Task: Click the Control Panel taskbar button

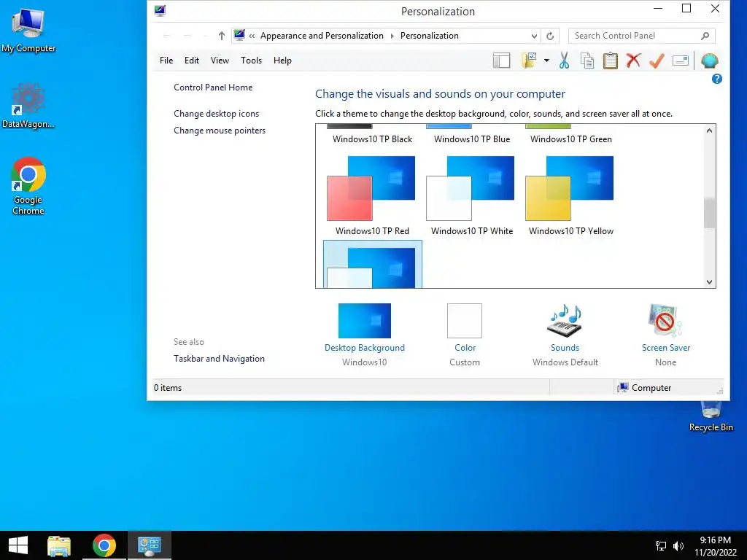Action: pyautogui.click(x=149, y=545)
